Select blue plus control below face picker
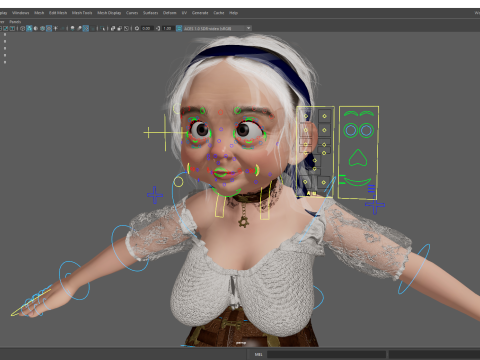This screenshot has height=360, width=480. (x=375, y=205)
